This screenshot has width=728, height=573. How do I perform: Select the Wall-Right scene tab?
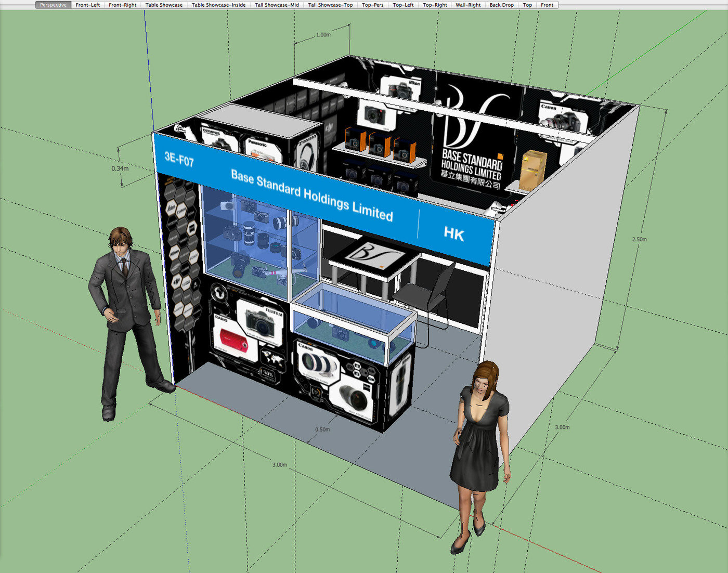pos(467,5)
